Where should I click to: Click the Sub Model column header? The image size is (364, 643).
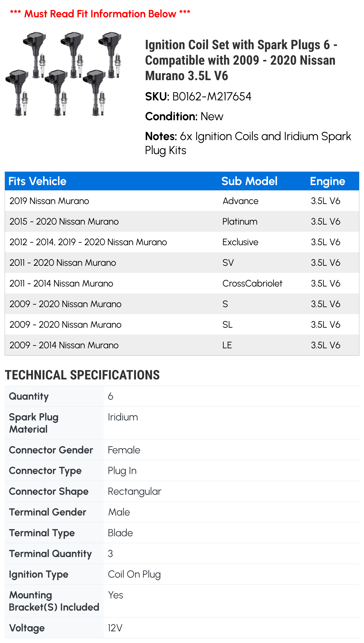coord(249,181)
